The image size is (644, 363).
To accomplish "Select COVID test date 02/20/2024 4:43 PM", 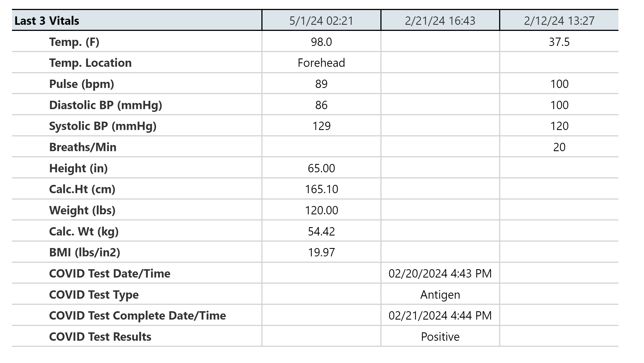I will [440, 274].
